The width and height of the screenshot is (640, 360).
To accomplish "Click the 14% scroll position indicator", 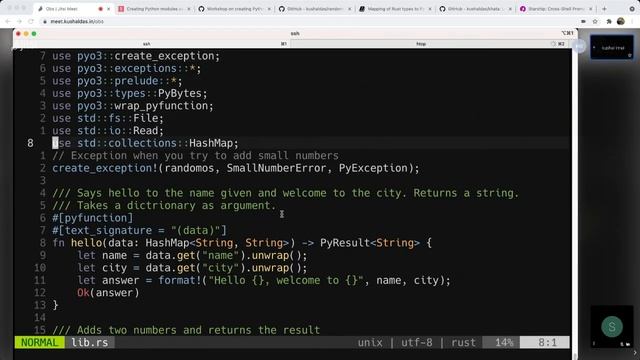I will 504,342.
